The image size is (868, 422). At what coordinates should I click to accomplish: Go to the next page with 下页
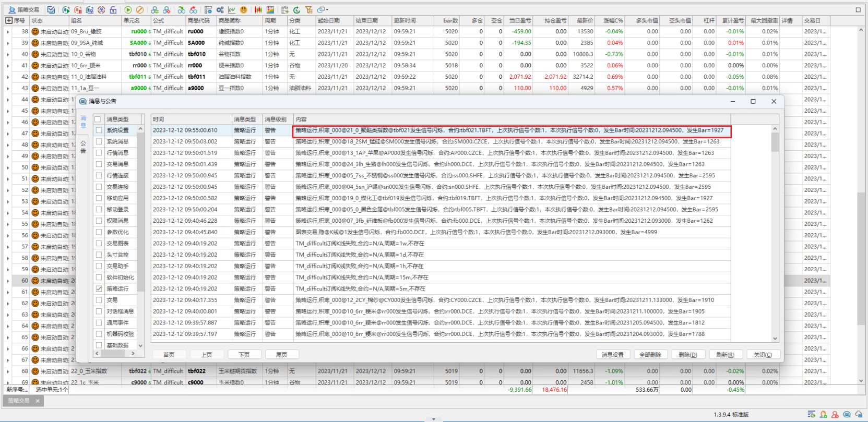click(x=244, y=355)
